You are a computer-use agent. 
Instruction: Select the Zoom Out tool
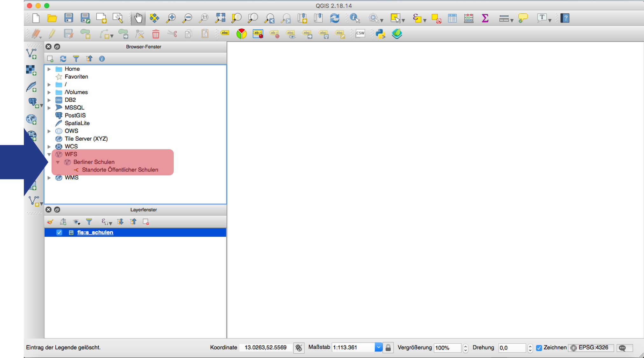pos(187,18)
